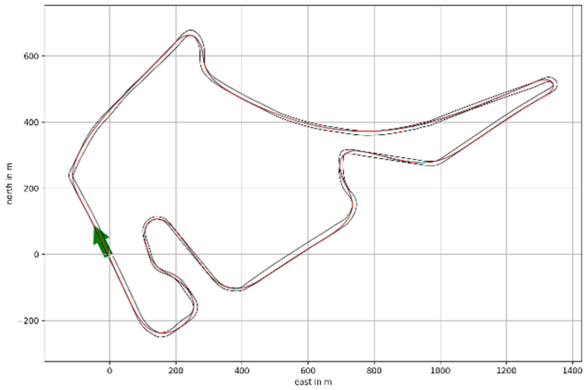Click the 'east in m' axis label

[313, 382]
